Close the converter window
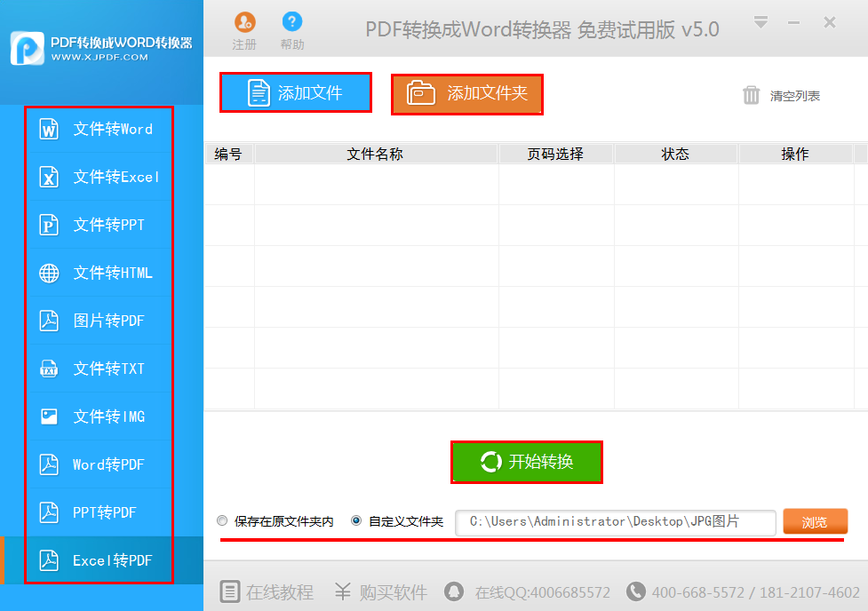This screenshot has height=611, width=868. (829, 23)
